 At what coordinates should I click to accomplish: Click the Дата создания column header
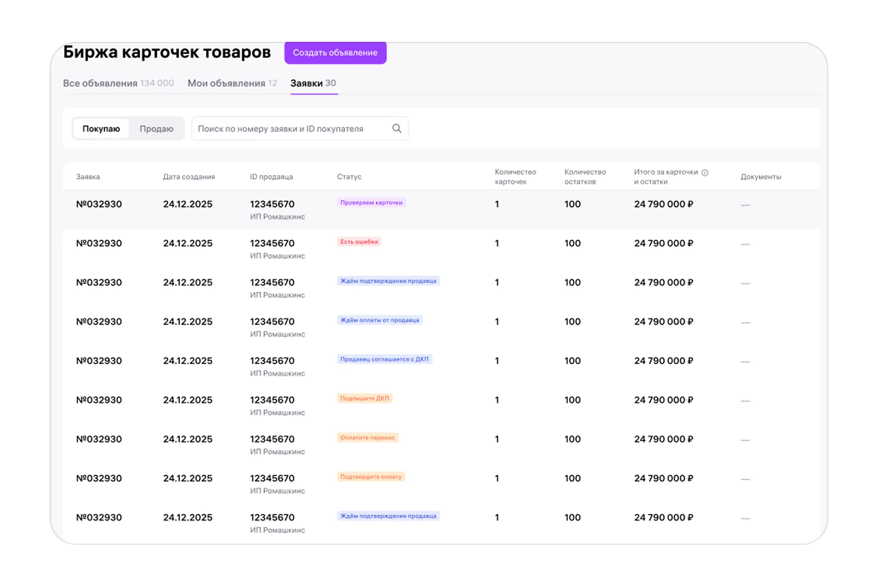coord(189,177)
